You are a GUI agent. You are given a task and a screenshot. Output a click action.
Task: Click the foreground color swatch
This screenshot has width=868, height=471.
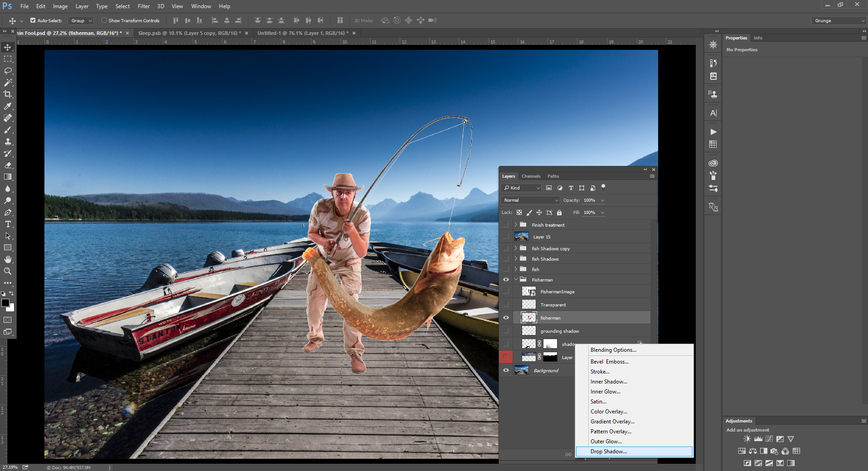pos(5,303)
